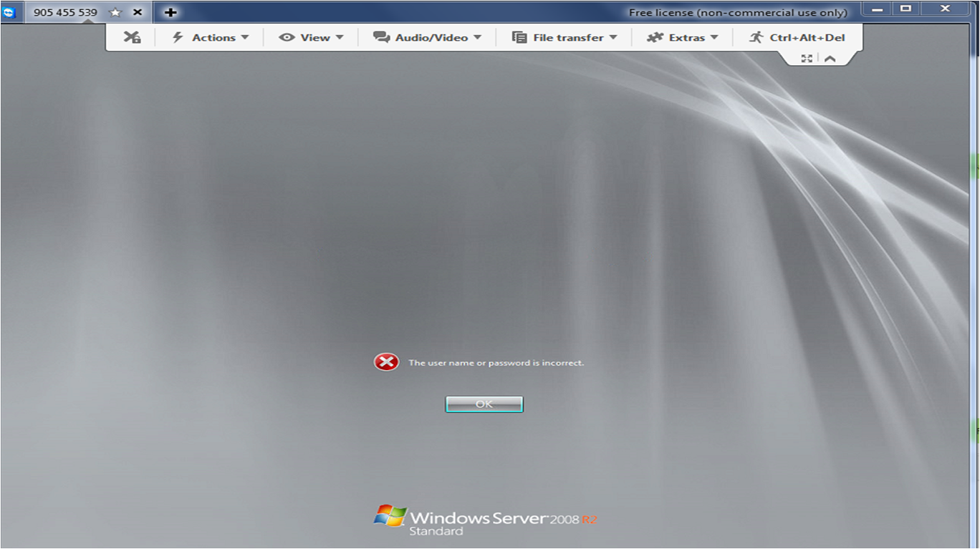Click the running man Ctrl+Alt+Del icon
This screenshot has width=980, height=549.
[x=756, y=37]
